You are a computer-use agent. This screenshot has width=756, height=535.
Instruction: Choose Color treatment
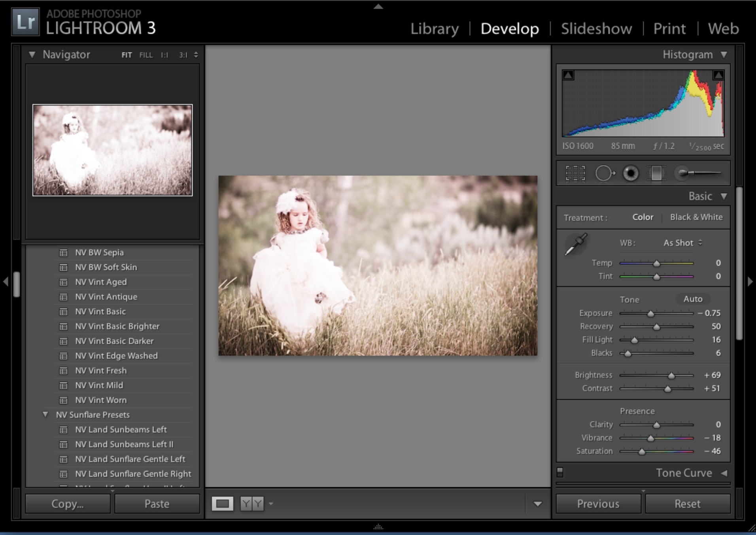(643, 217)
